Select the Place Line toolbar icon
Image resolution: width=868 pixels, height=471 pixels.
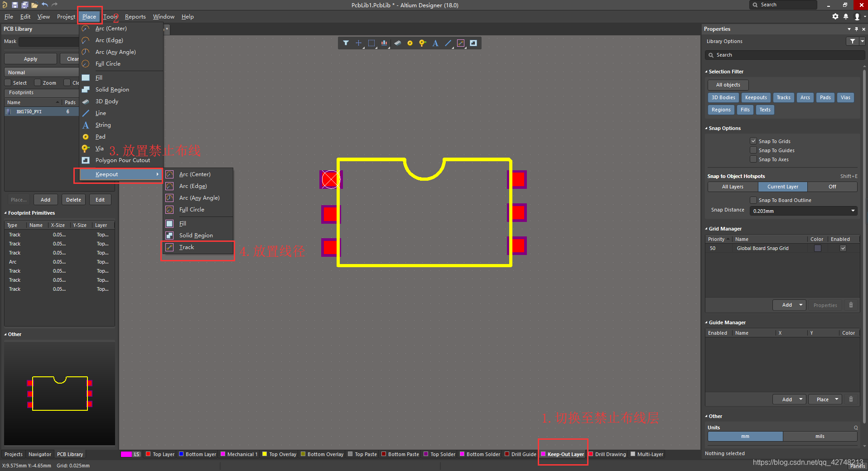click(448, 43)
